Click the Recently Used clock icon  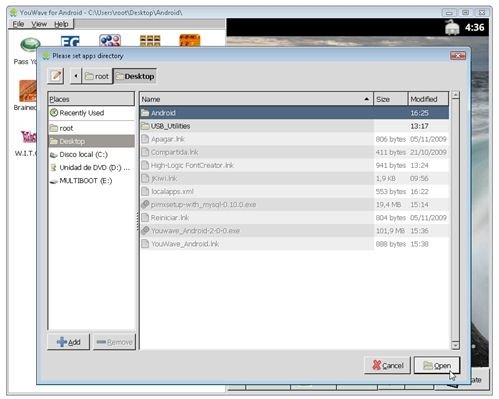tap(54, 113)
